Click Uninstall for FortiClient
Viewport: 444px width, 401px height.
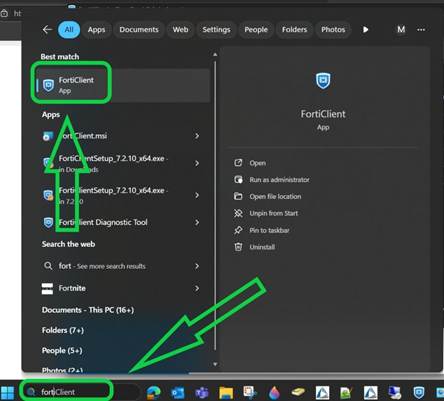pyautogui.click(x=262, y=247)
